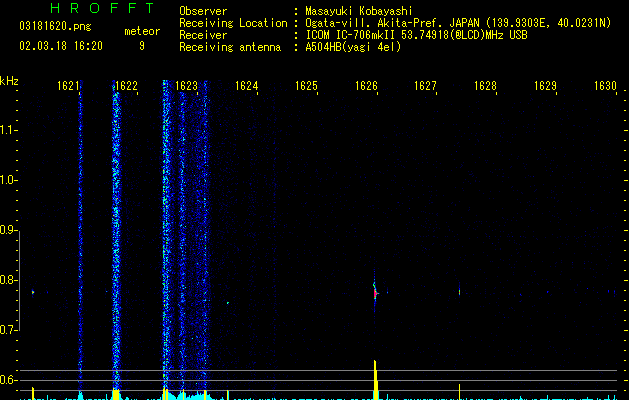Click the Receiver label
The width and height of the screenshot is (629, 400).
(x=203, y=35)
